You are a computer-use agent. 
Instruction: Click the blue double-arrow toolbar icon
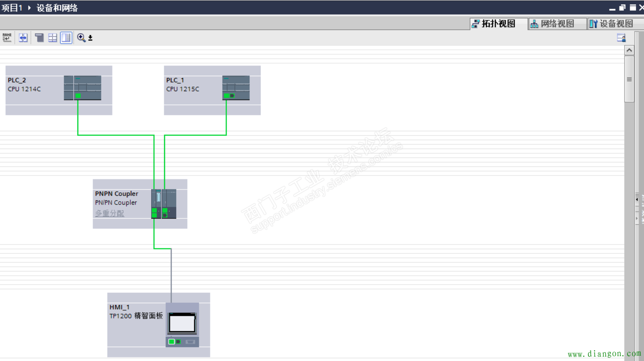click(x=23, y=38)
